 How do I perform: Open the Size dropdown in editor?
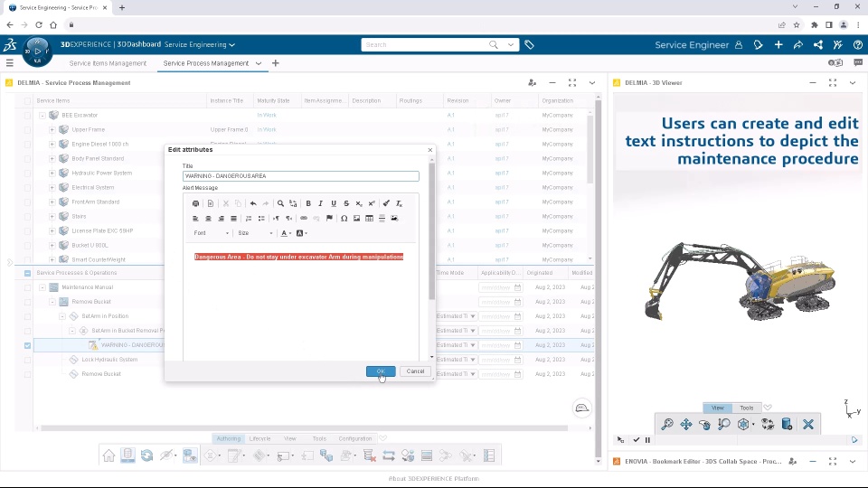coord(255,233)
